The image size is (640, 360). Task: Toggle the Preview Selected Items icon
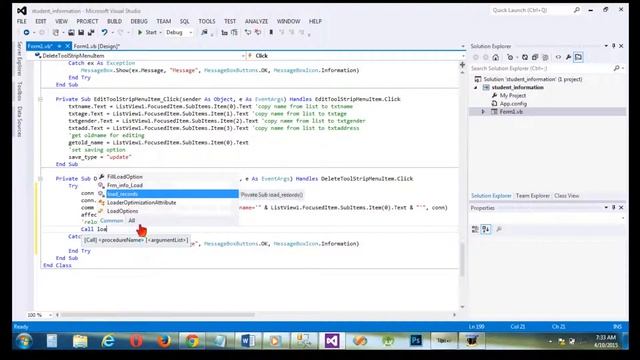pyautogui.click(x=578, y=57)
